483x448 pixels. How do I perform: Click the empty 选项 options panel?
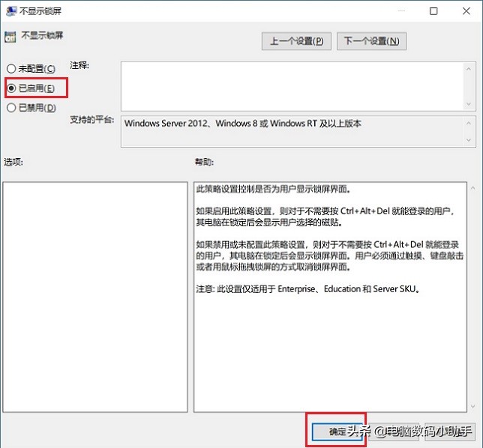click(94, 296)
